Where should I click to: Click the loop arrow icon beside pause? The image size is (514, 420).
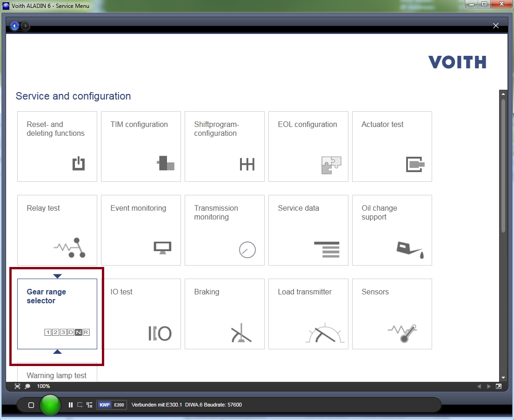[80, 405]
